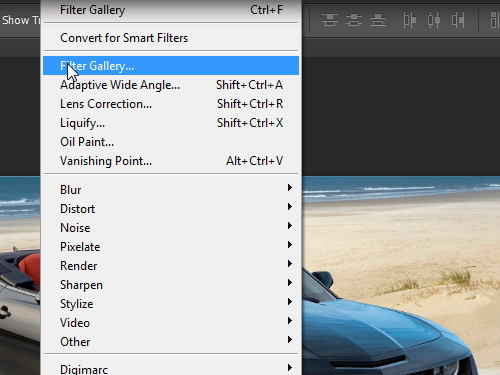Screen dimensions: 500x375
Task: Apply last Filter Gallery with Ctrl+F entry
Action: coord(171,10)
